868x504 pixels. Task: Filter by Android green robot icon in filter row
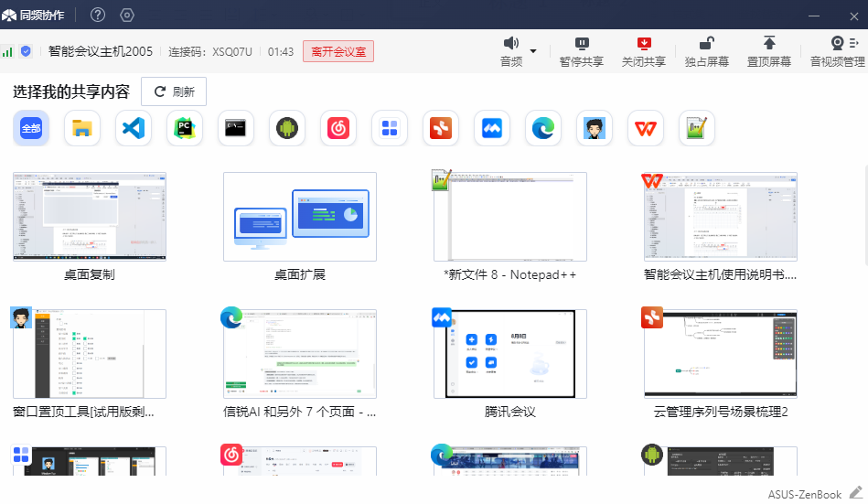[287, 128]
